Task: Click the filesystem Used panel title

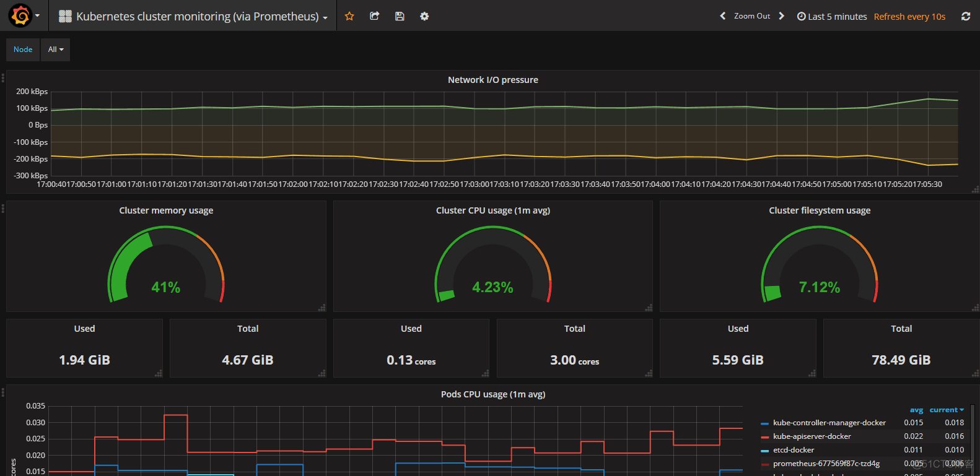Action: coord(738,329)
